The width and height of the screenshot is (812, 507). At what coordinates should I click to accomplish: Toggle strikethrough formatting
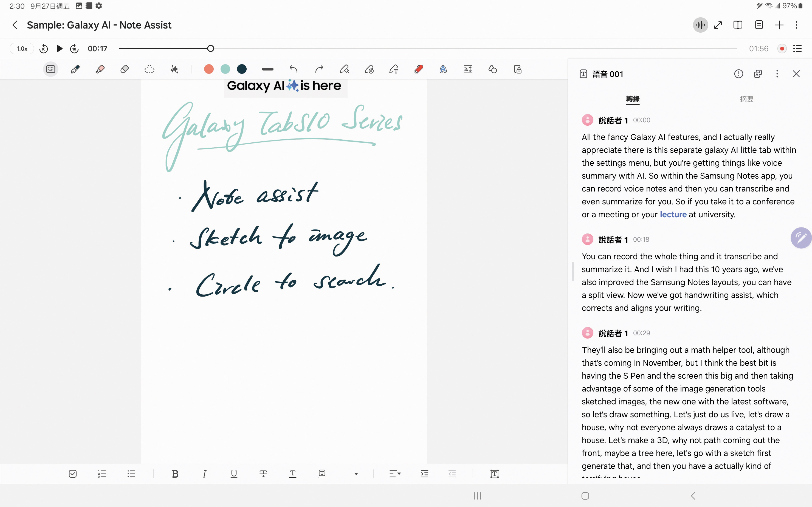[x=263, y=474]
